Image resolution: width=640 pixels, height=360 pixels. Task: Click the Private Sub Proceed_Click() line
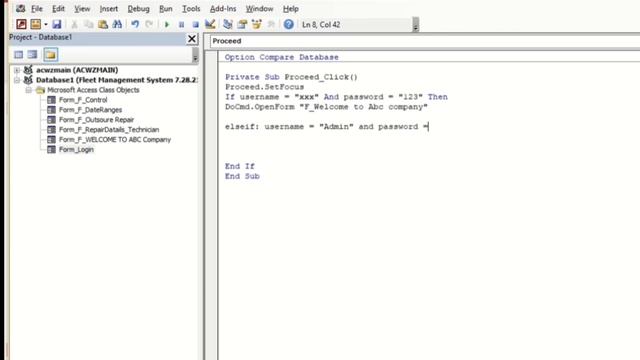point(291,77)
